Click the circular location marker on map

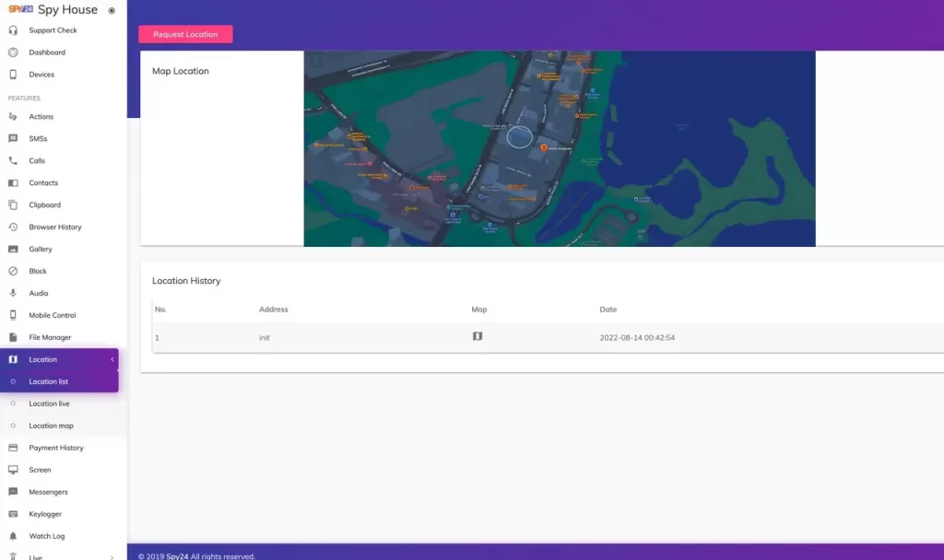[x=519, y=137]
